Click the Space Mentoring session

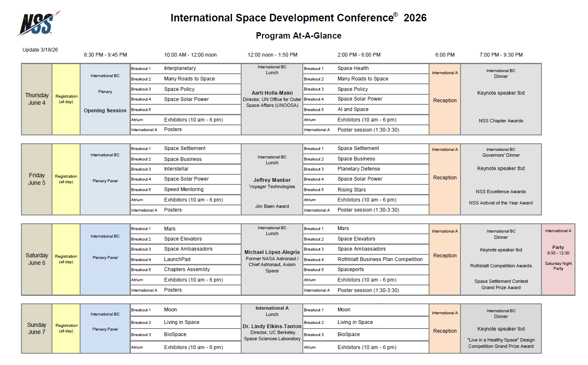tap(184, 189)
